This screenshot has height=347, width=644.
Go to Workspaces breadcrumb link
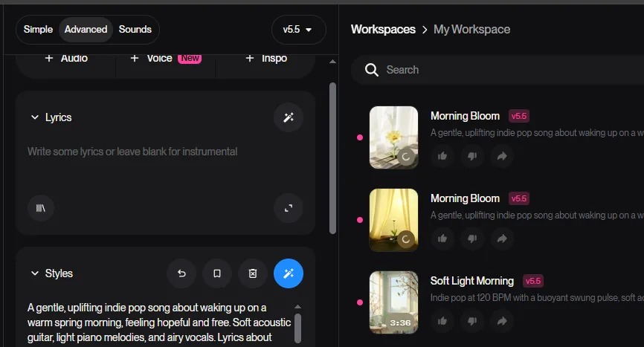coord(383,30)
